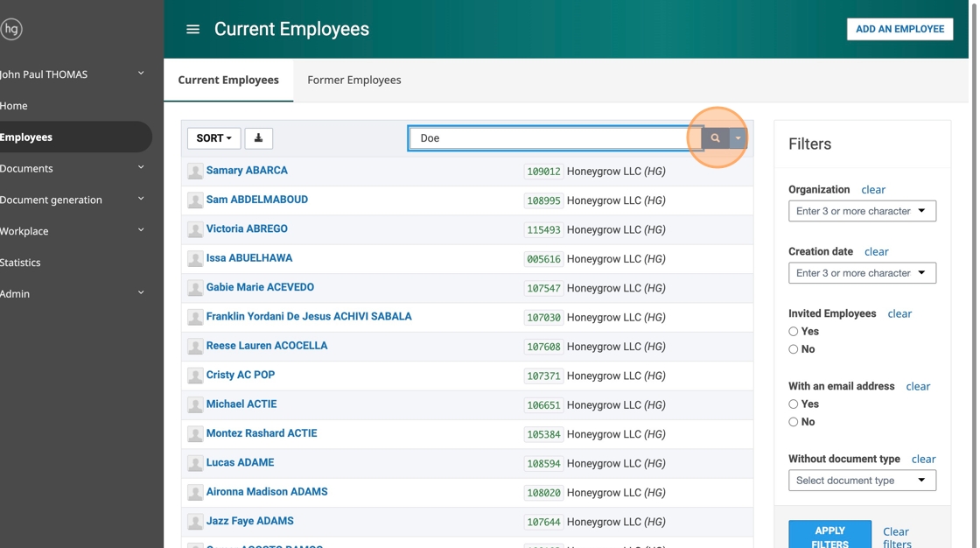Click Samary ABARCA's avatar icon

195,172
